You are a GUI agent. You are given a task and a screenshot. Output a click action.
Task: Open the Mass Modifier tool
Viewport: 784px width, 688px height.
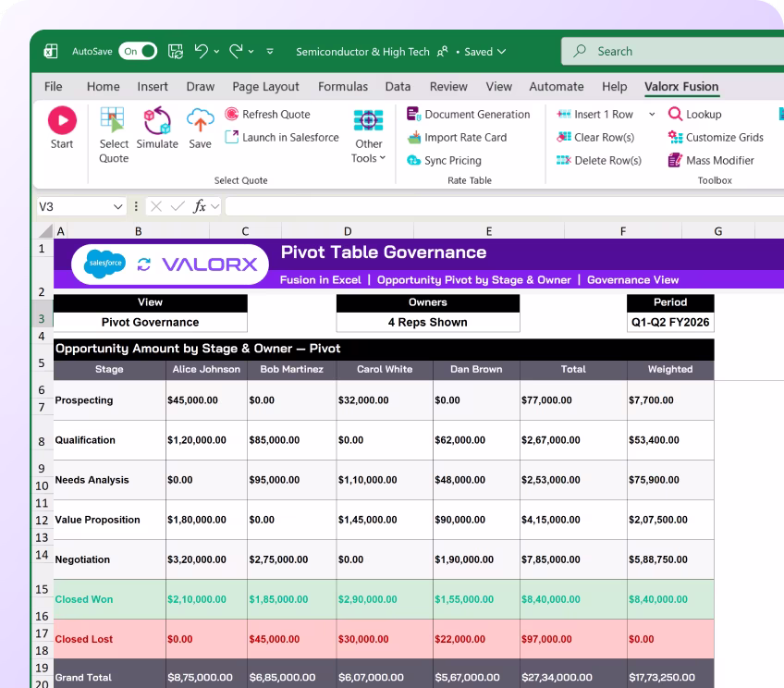711,160
